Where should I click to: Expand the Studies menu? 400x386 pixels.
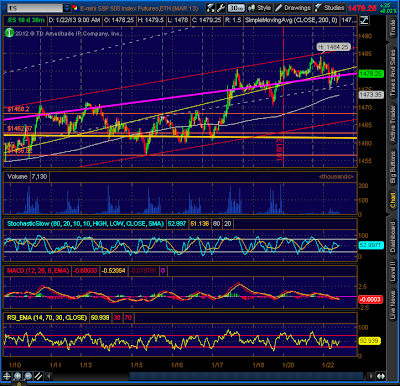pos(330,8)
